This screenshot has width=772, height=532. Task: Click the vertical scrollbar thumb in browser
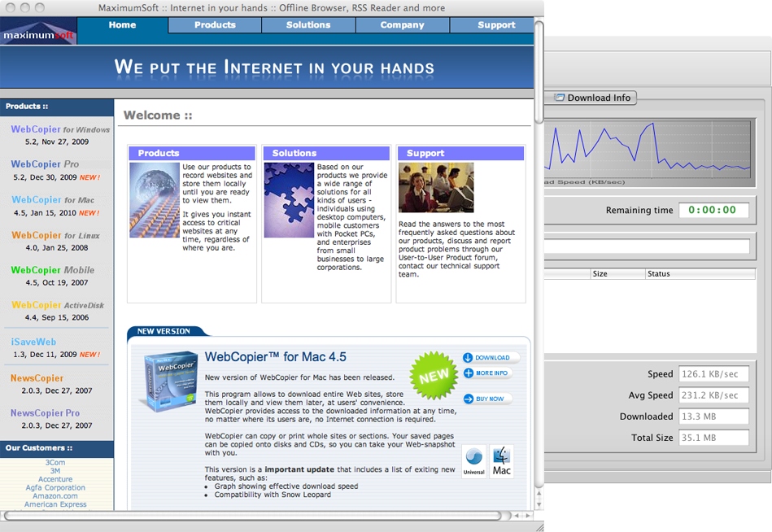(x=539, y=71)
